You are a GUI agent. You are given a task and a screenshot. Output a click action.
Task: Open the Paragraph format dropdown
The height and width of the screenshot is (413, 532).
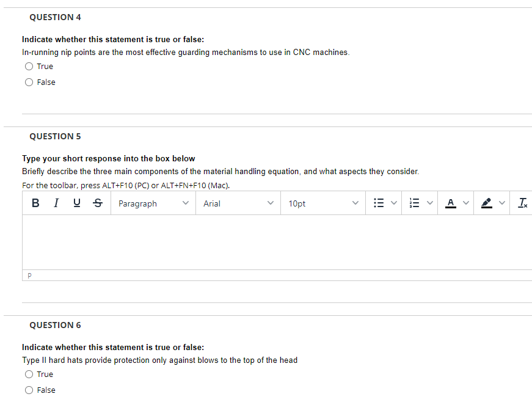coord(153,203)
